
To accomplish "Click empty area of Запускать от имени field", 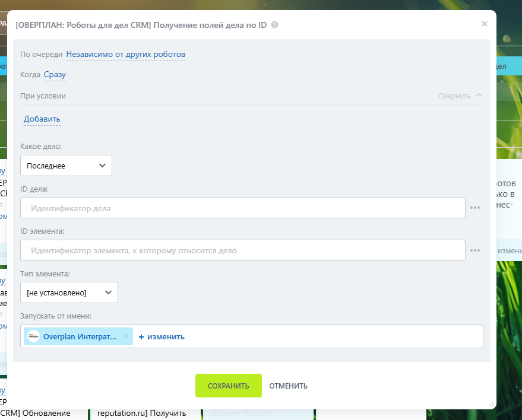I will point(333,336).
